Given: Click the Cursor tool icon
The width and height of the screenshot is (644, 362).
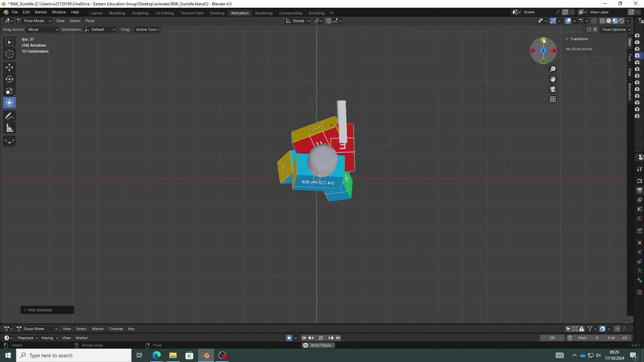Looking at the screenshot, I should click(x=9, y=54).
